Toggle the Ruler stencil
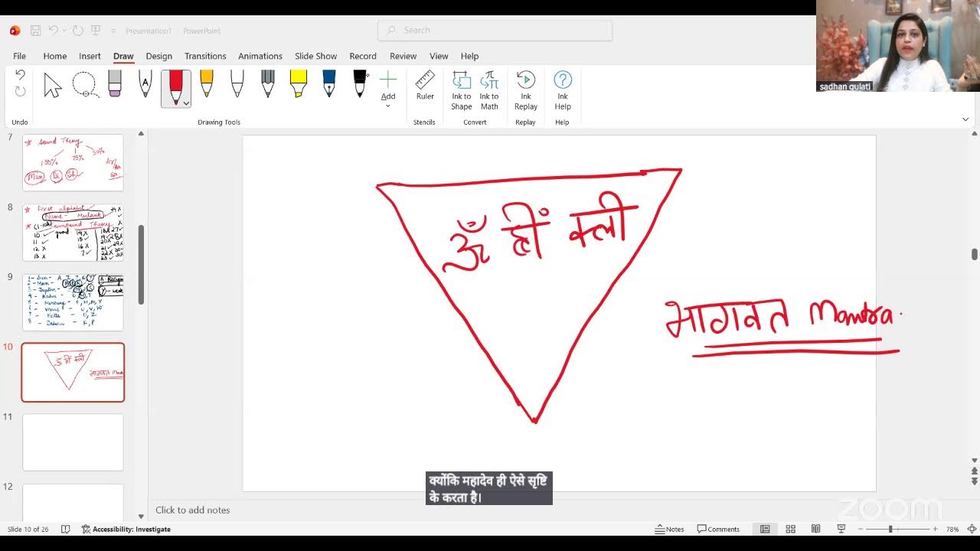This screenshot has width=980, height=551. (425, 86)
